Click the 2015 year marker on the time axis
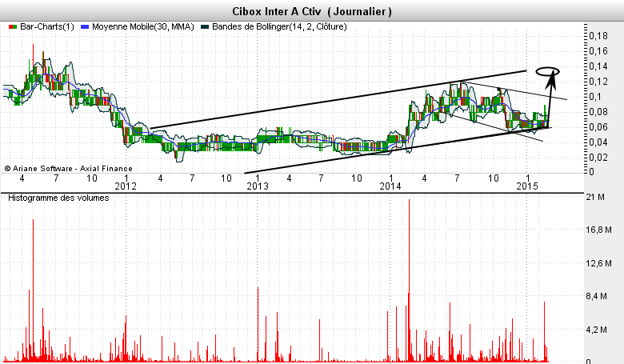This screenshot has width=624, height=364. (527, 186)
